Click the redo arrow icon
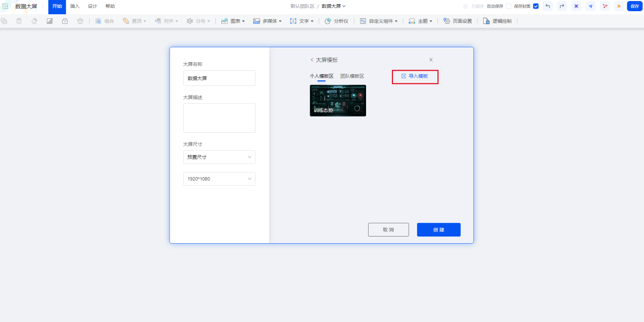Screen dimensions: 644x322 tap(562, 6)
